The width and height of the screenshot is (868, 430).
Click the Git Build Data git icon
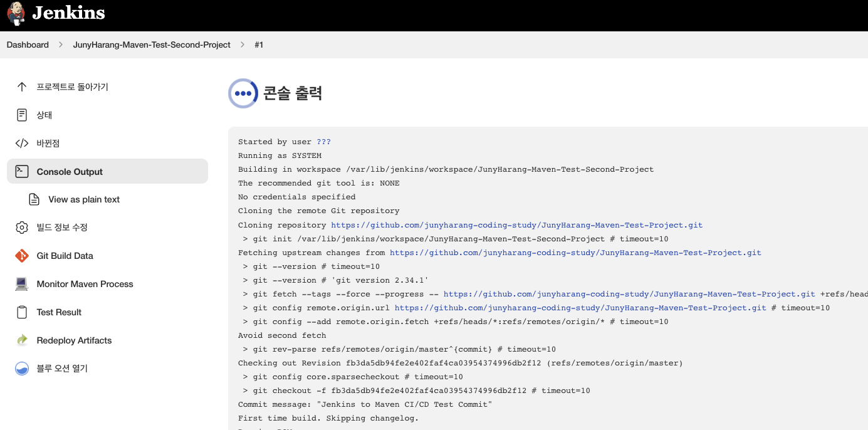(22, 256)
